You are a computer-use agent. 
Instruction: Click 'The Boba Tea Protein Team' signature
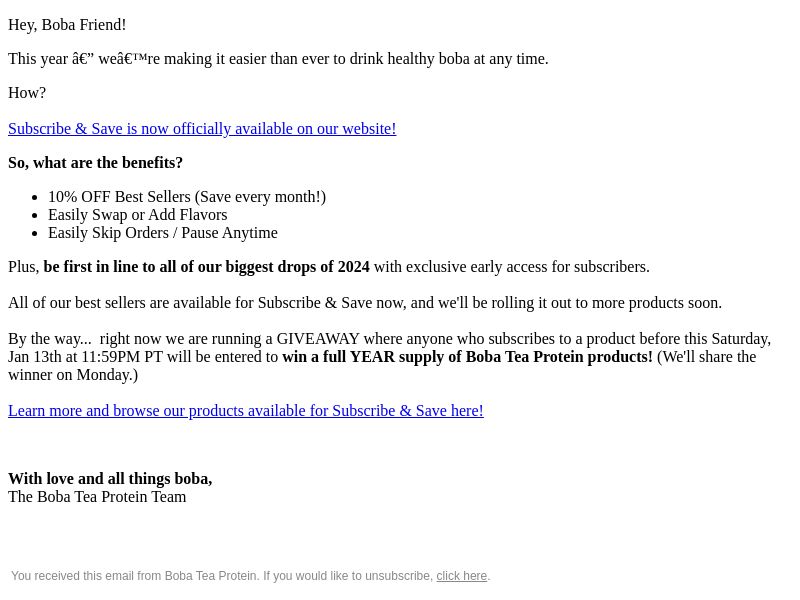(97, 496)
